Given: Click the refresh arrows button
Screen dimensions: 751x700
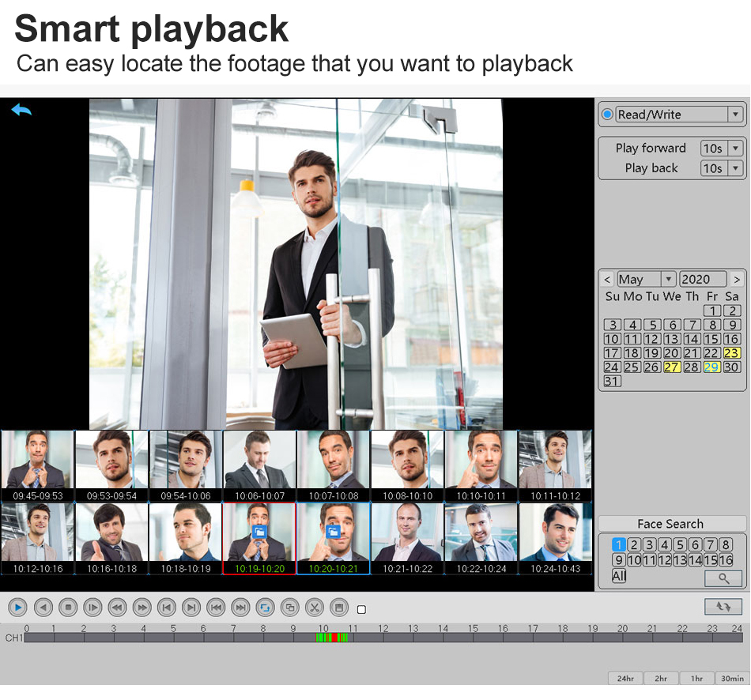Looking at the screenshot, I should pyautogui.click(x=723, y=606).
